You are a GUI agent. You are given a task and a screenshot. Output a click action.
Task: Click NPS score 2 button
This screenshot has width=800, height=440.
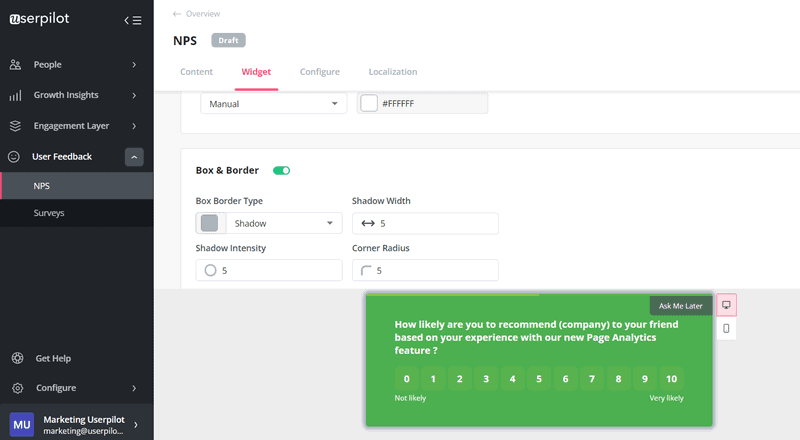coord(460,379)
